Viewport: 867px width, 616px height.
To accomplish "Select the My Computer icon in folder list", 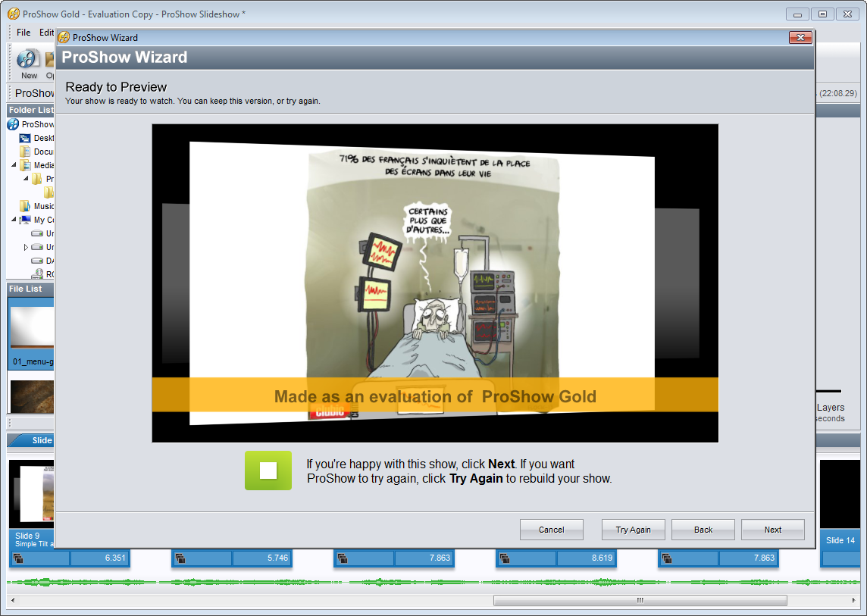I will 25,220.
